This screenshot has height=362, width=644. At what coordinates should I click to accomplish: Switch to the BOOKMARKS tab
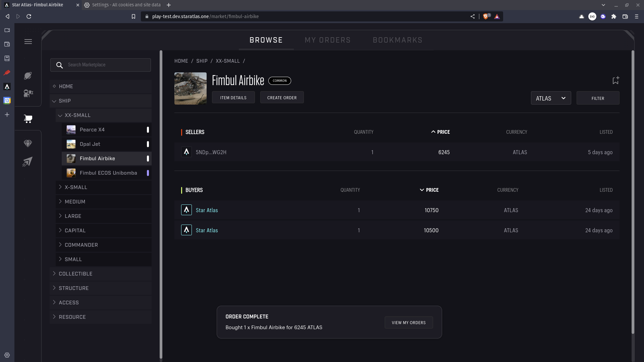click(x=397, y=40)
